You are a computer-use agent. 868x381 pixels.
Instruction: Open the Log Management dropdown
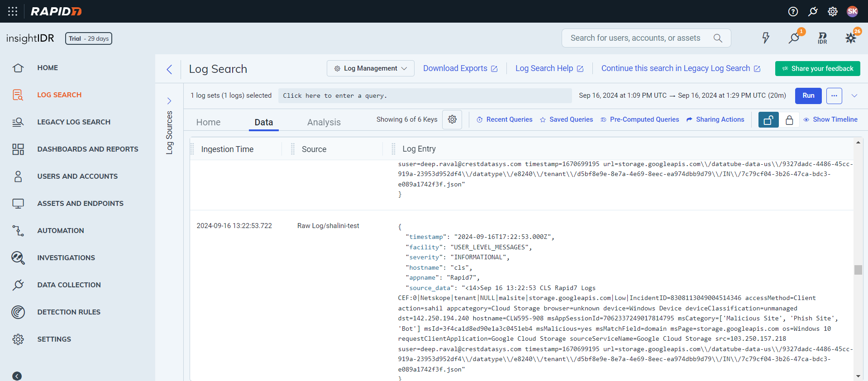point(371,68)
